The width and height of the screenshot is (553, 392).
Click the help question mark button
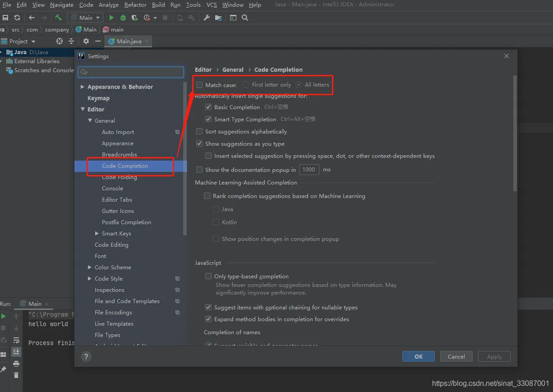point(86,356)
